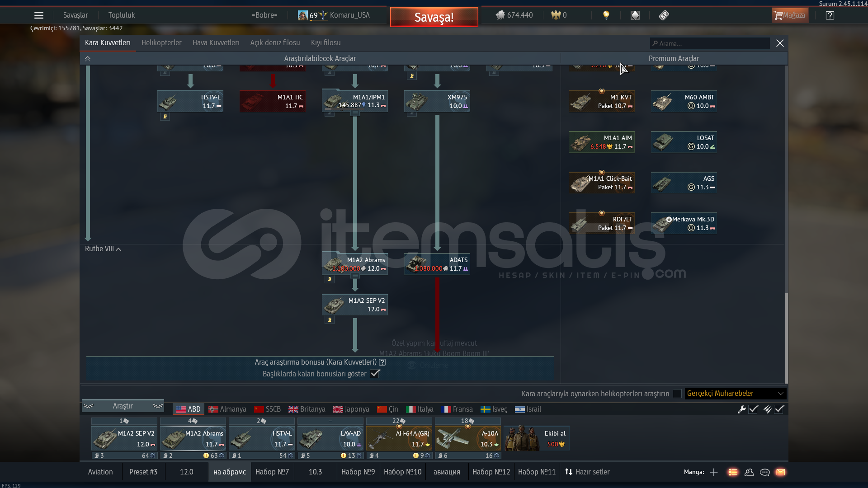This screenshot has width=868, height=488.
Task: Open the Gerçekçi Muharebeler dropdown
Action: 736,394
